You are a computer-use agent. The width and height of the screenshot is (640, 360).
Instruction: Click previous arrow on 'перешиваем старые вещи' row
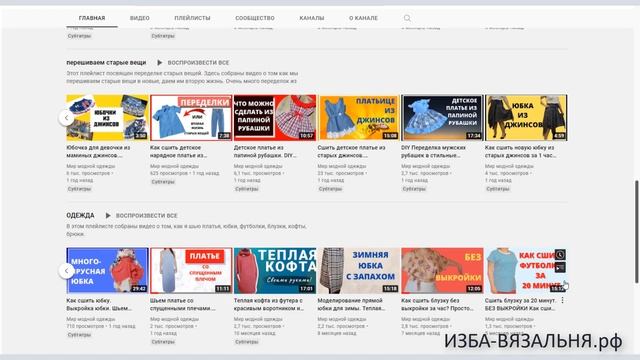[x=67, y=118]
